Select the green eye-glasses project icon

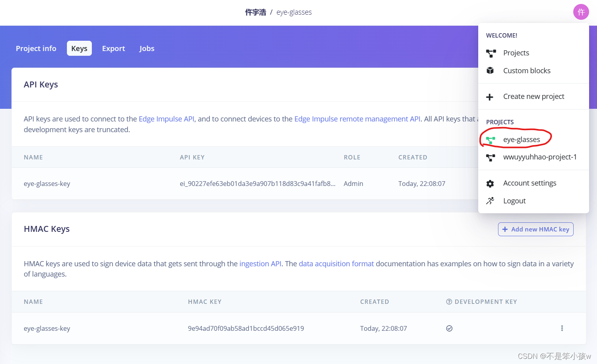pyautogui.click(x=491, y=139)
